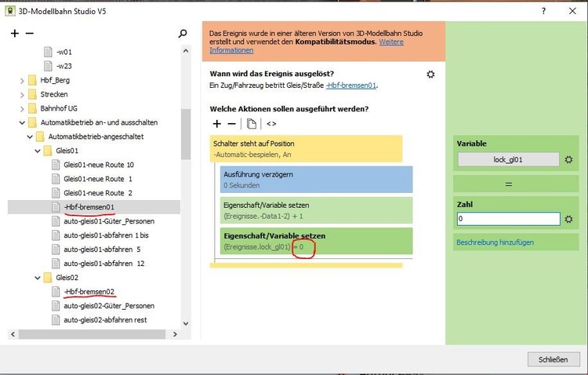Collapse the Gleis02 folder
The image size is (588, 375).
38,278
